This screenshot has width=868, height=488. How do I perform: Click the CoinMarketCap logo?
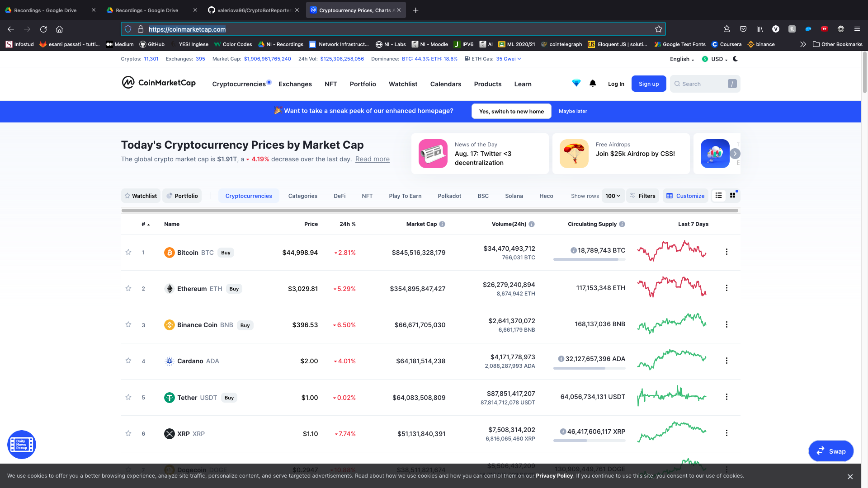point(159,83)
